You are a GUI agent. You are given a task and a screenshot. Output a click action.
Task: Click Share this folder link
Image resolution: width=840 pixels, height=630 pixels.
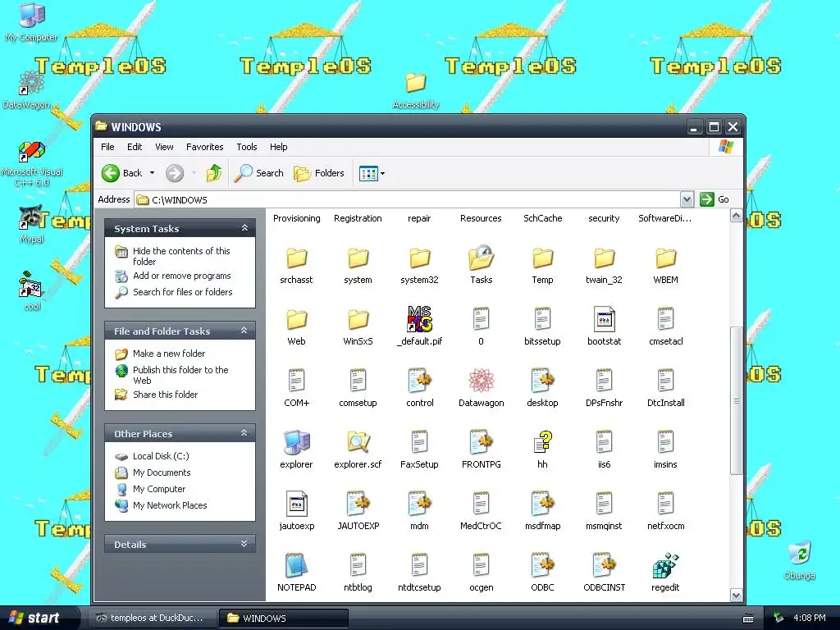[165, 395]
